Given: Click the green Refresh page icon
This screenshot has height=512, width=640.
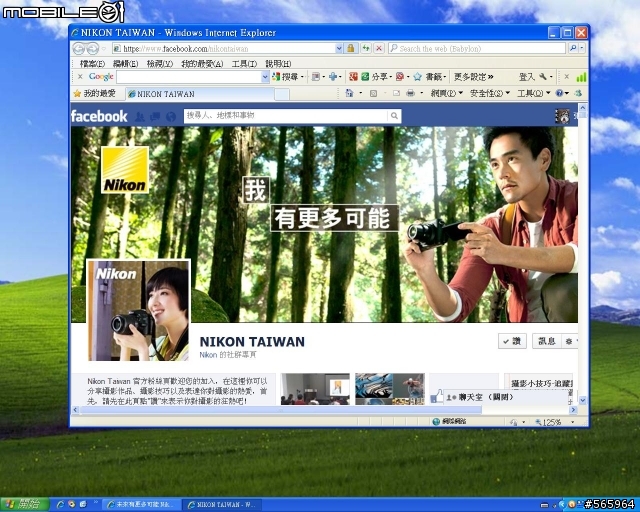Looking at the screenshot, I should [366, 48].
